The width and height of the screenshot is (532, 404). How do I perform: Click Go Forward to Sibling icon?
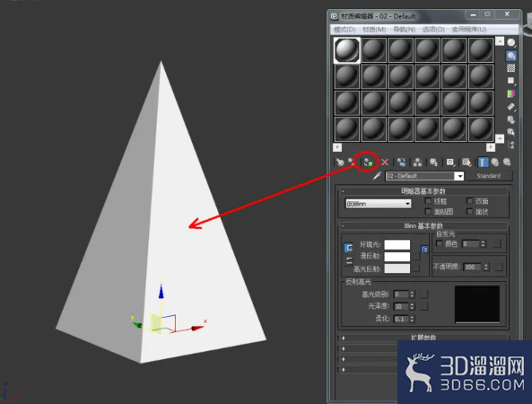[507, 162]
